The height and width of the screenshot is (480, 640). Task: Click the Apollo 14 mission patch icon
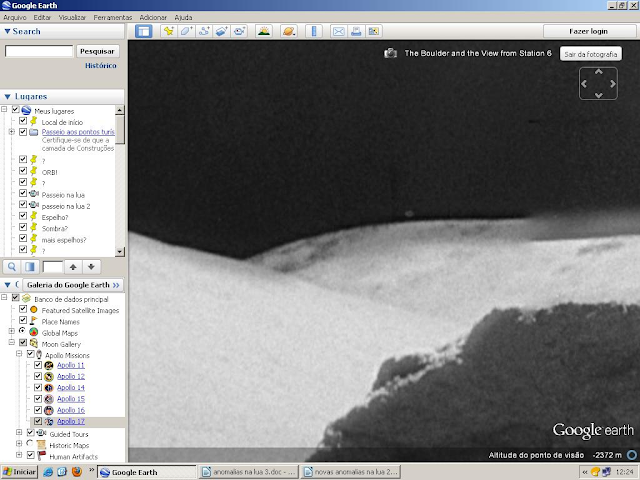49,388
